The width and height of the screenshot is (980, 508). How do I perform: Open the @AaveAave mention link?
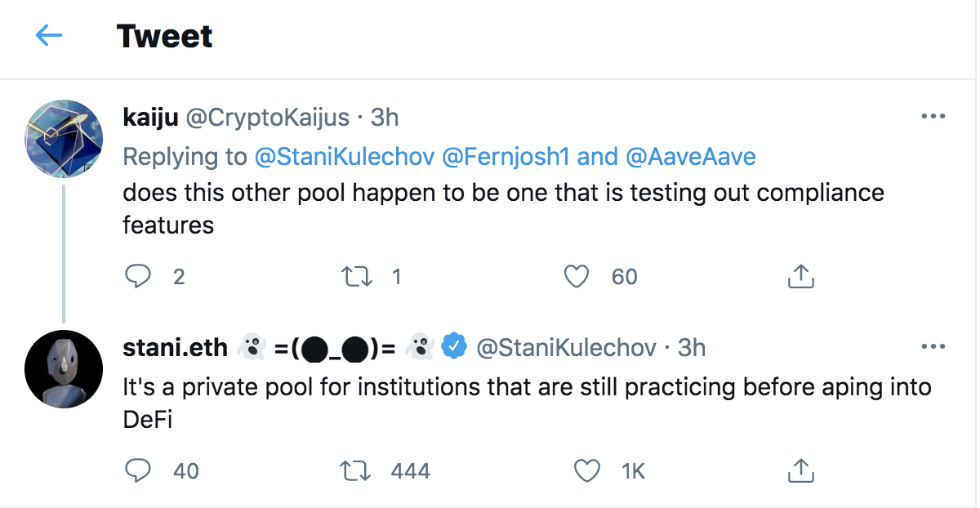pos(690,156)
